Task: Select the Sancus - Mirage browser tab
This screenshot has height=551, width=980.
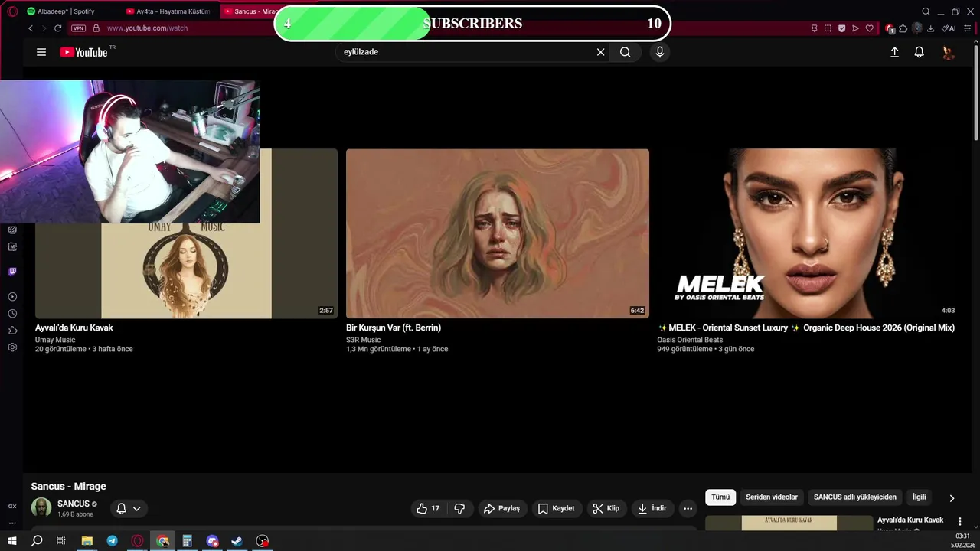Action: tap(251, 11)
